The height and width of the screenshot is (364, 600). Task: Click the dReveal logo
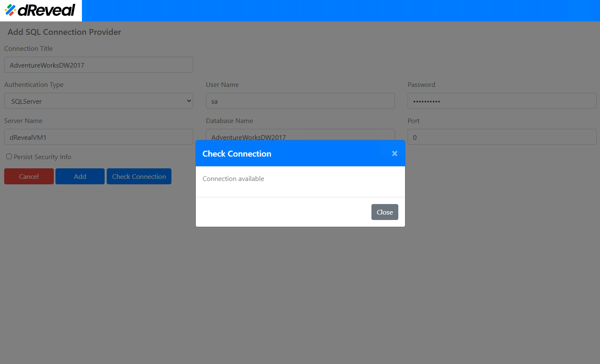pos(40,10)
